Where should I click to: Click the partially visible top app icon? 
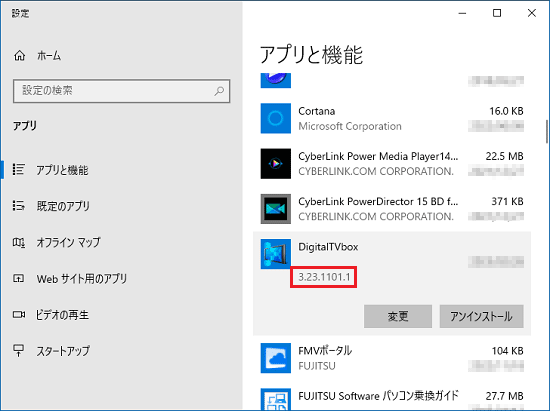coord(276,80)
